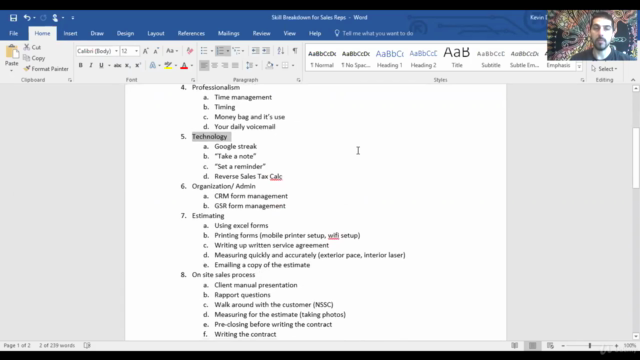Screen dimensions: 640x360
Task: Shrink the font size
Action: click(x=156, y=51)
